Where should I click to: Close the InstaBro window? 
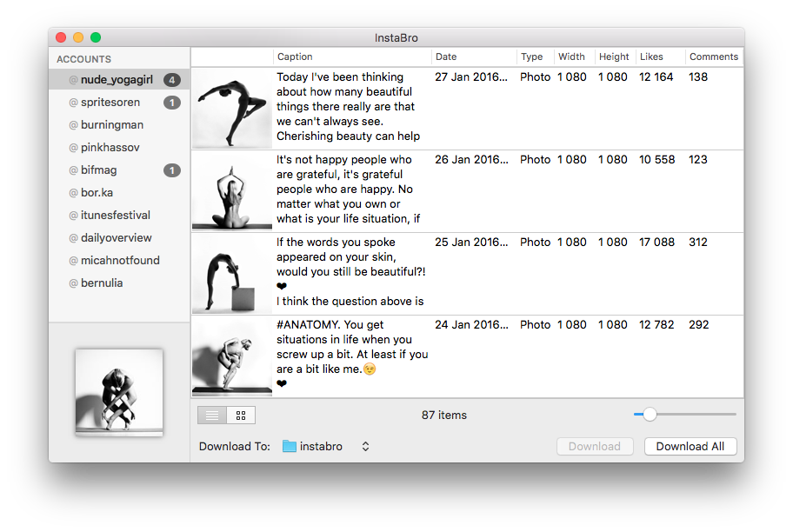tap(61, 37)
